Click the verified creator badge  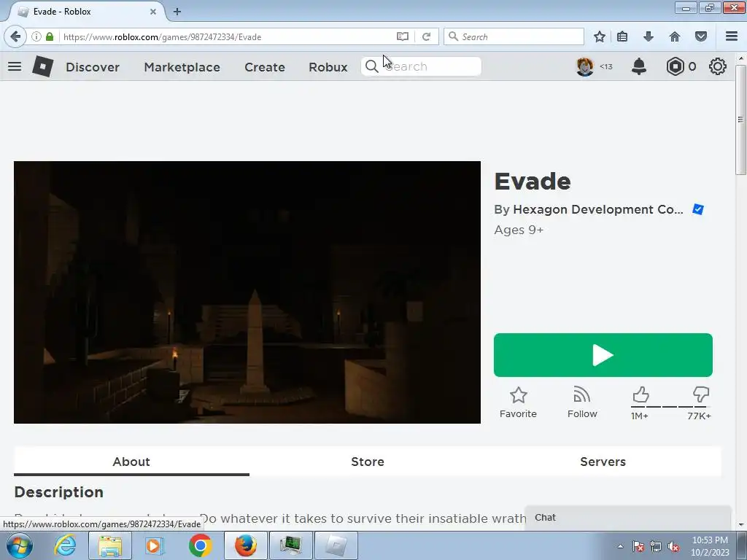click(698, 209)
